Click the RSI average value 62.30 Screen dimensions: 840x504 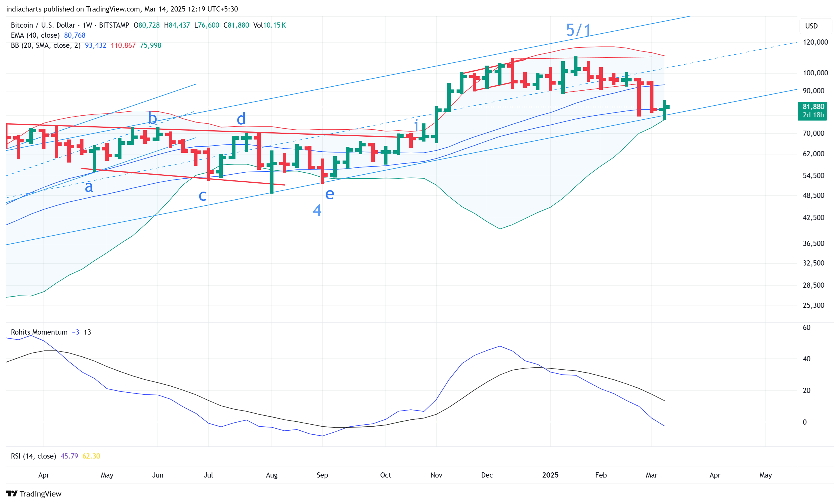click(x=91, y=456)
